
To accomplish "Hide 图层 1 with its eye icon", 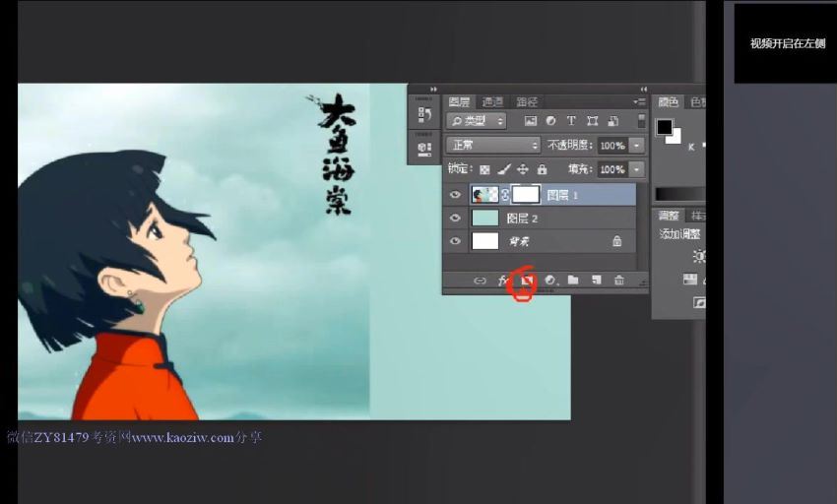I will [455, 195].
